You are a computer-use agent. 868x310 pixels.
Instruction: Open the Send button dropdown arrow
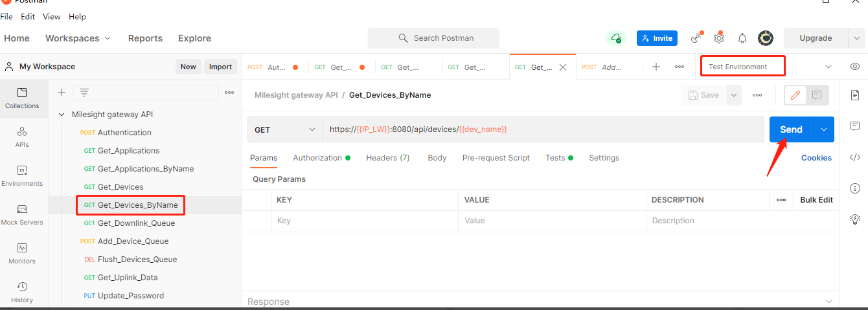(x=824, y=129)
